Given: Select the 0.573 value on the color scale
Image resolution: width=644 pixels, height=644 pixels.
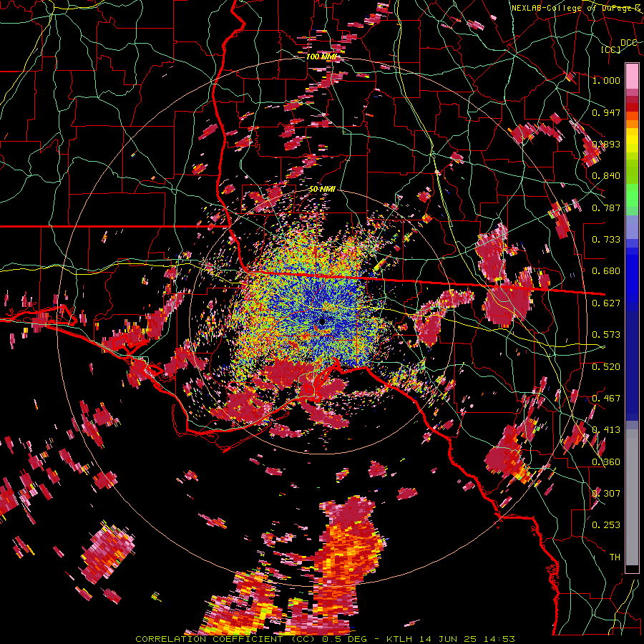Looking at the screenshot, I should [606, 335].
